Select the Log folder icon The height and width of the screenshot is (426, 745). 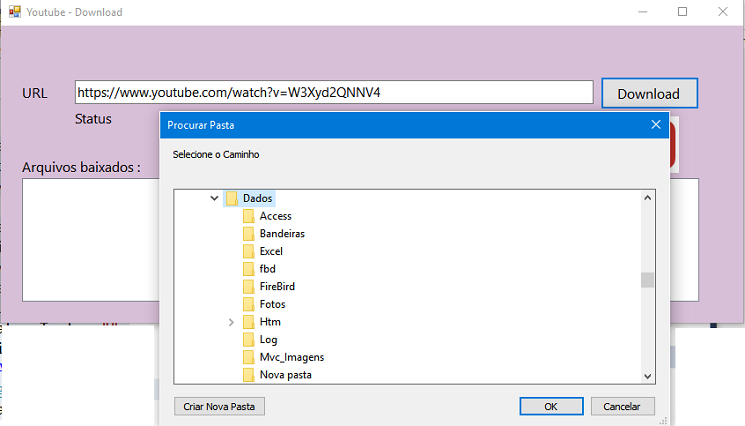point(248,340)
